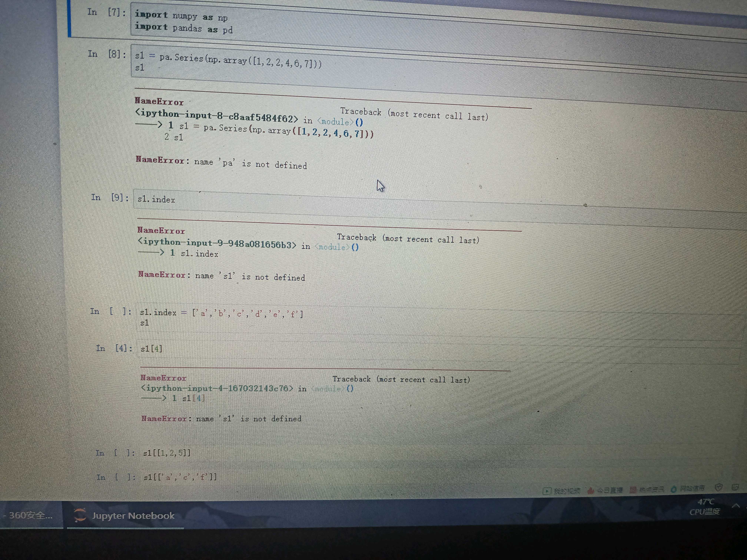Click the In [8] prompt label

pos(107,54)
